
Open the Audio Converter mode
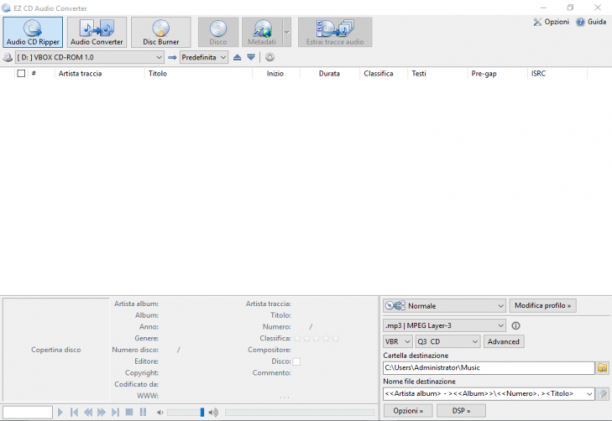(96, 32)
